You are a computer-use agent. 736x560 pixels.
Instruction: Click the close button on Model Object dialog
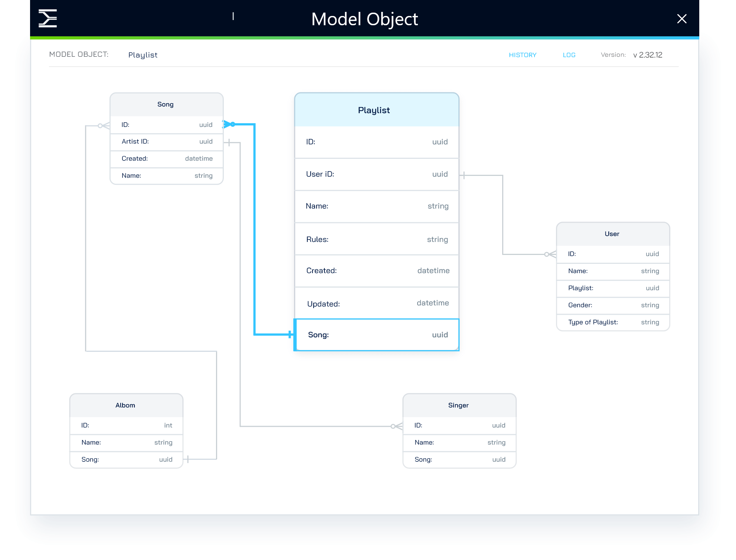681,18
